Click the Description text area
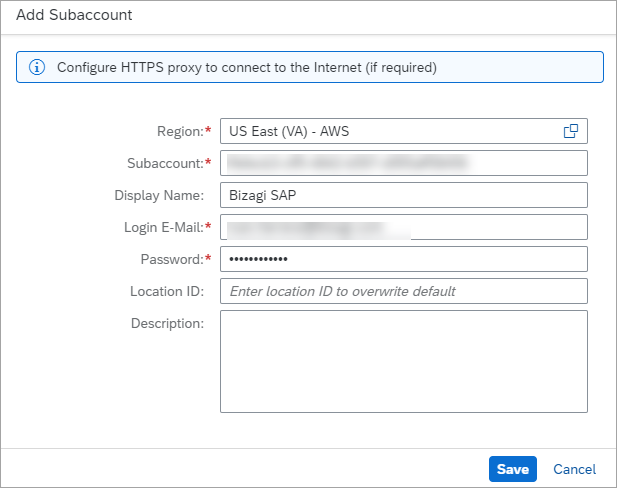 pyautogui.click(x=404, y=361)
